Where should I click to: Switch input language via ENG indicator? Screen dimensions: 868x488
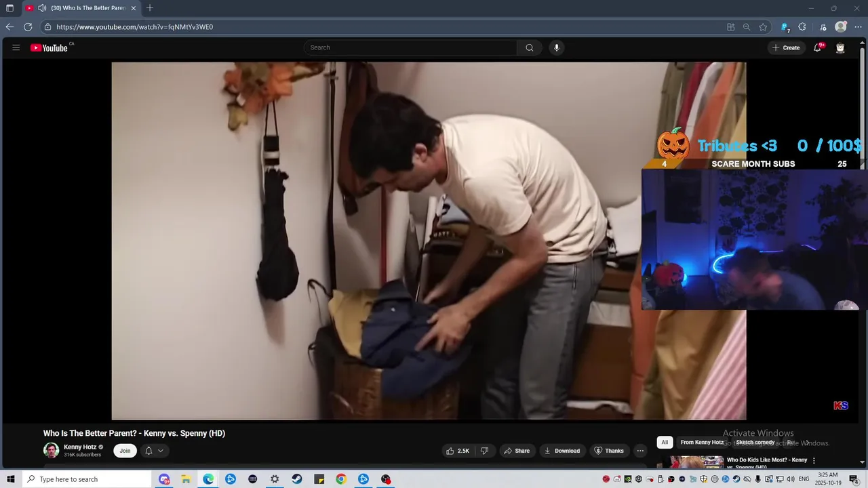coord(803,479)
